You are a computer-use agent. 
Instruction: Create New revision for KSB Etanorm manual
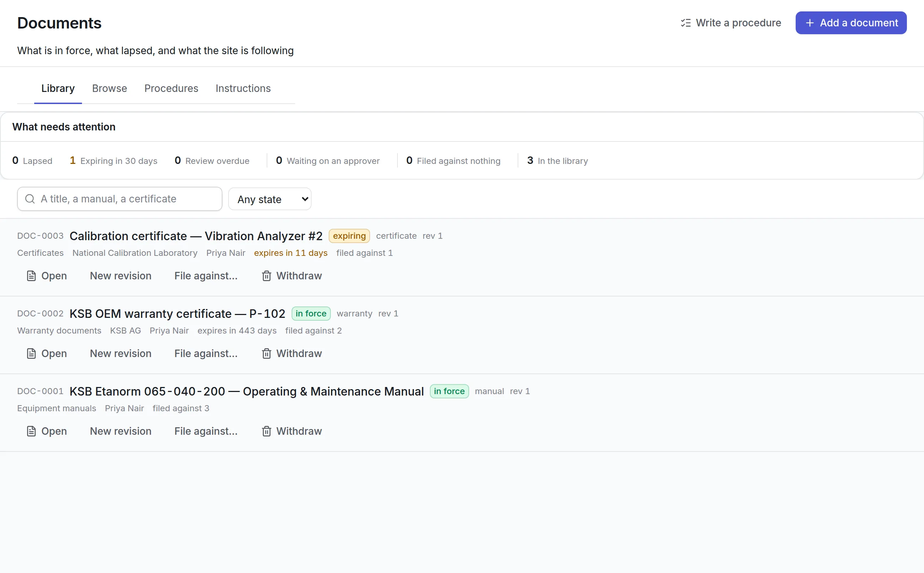[x=120, y=431]
